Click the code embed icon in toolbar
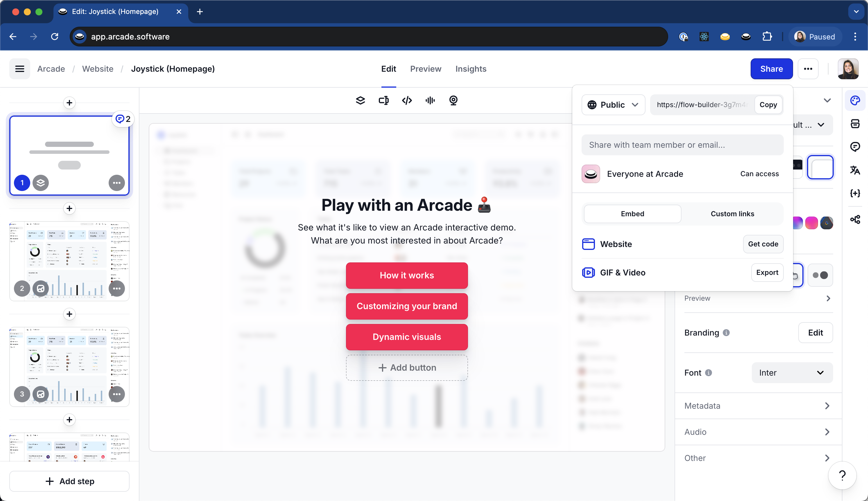The image size is (868, 501). click(407, 100)
